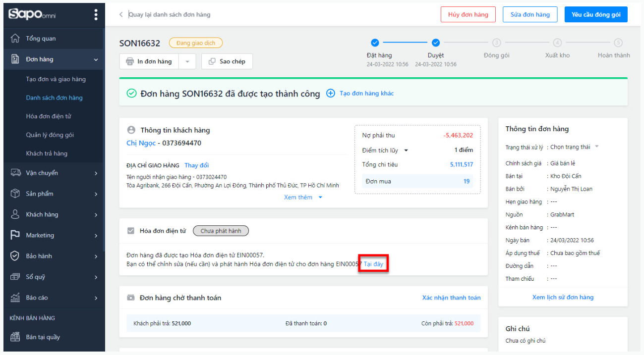Expand the Khách hàng sidebar menu
The width and height of the screenshot is (644, 355).
pyautogui.click(x=96, y=215)
